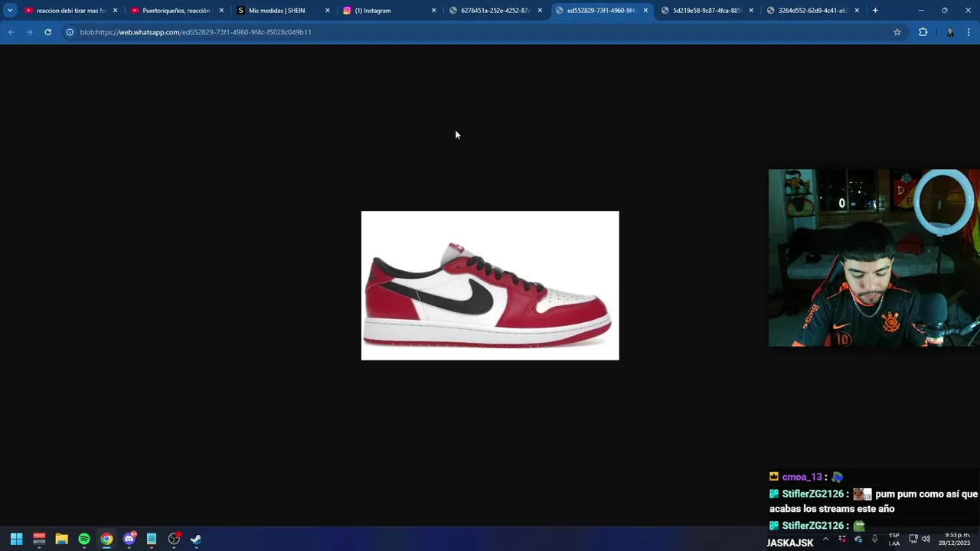Open the Windows Start menu
This screenshot has width=980, height=551.
pos(16,539)
